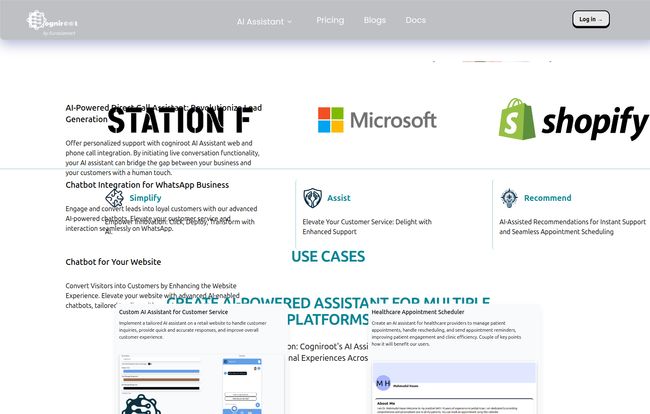
Task: Select the Chatbot for Your Website heading
Action: [x=113, y=262]
